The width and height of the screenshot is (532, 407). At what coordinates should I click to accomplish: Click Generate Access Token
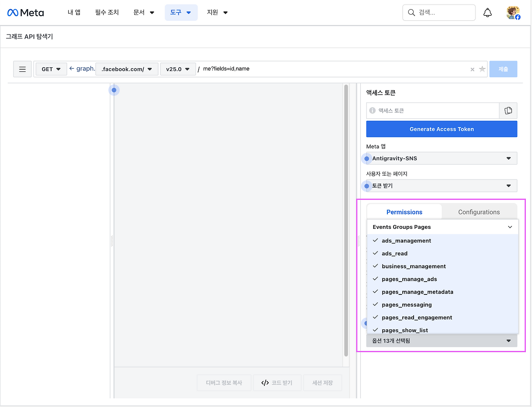click(442, 129)
